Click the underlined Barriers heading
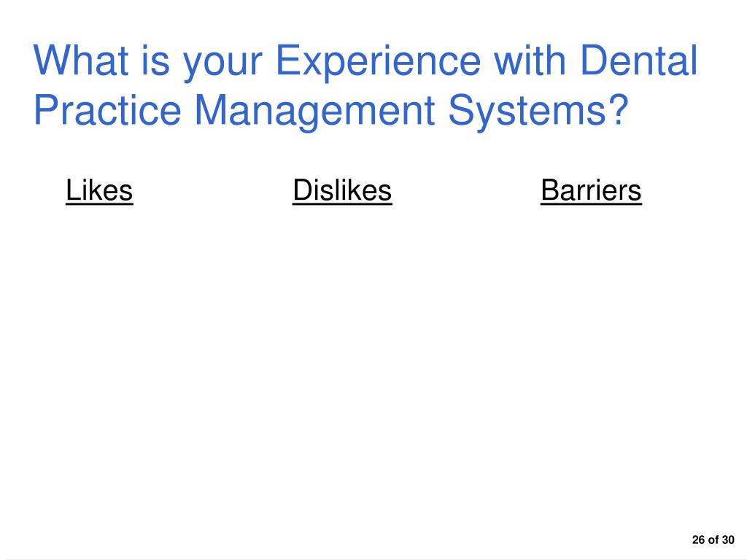This screenshot has height=560, width=747. point(591,190)
